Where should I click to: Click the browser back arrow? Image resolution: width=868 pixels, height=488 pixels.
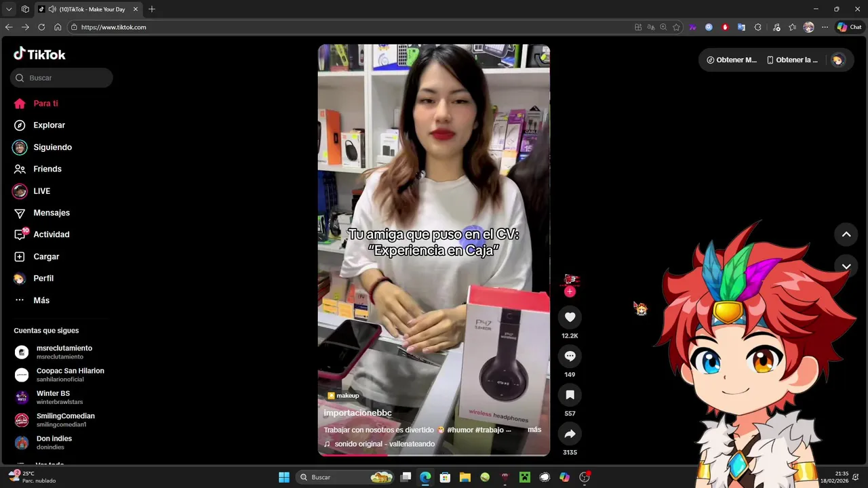click(x=9, y=27)
